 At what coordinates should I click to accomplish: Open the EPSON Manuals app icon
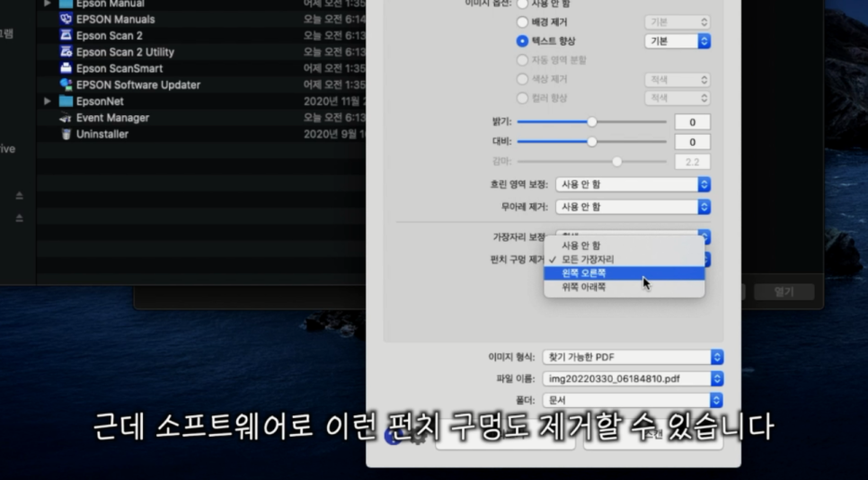66,19
